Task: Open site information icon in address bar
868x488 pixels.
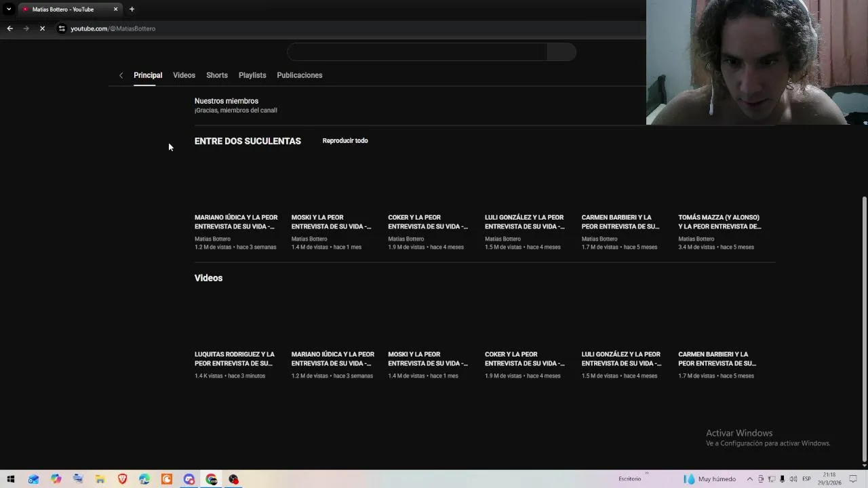Action: pos(62,28)
